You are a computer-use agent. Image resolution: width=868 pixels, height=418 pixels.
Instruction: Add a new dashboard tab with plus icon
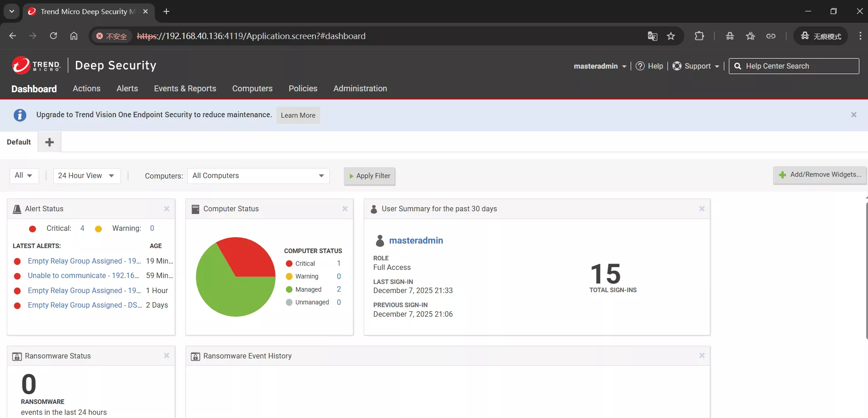point(50,142)
